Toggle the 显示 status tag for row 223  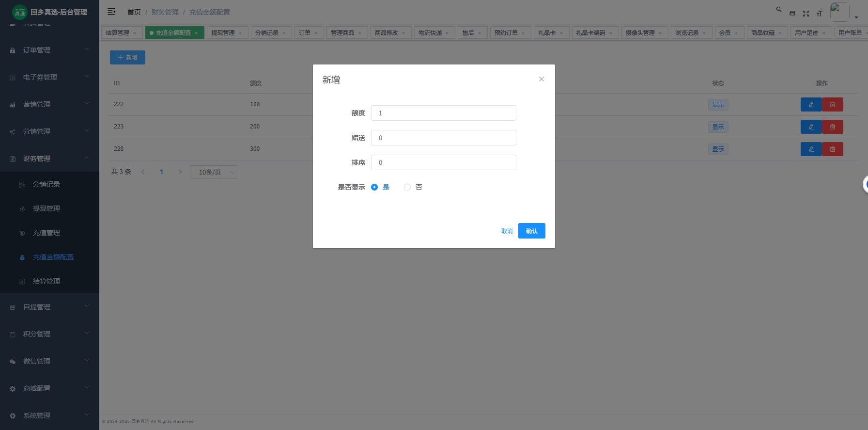point(718,127)
